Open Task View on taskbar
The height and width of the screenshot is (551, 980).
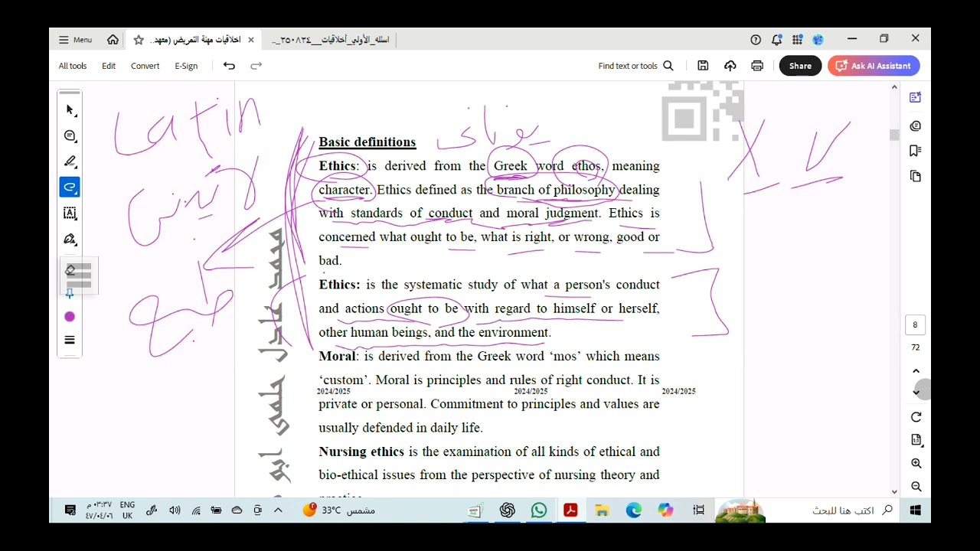tap(698, 510)
